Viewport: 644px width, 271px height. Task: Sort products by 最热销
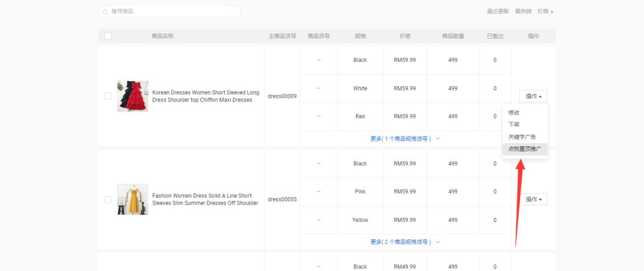pos(523,12)
